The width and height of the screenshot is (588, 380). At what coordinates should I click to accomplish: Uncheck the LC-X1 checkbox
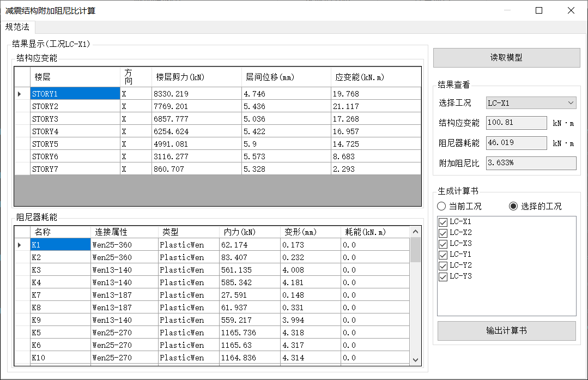(443, 222)
